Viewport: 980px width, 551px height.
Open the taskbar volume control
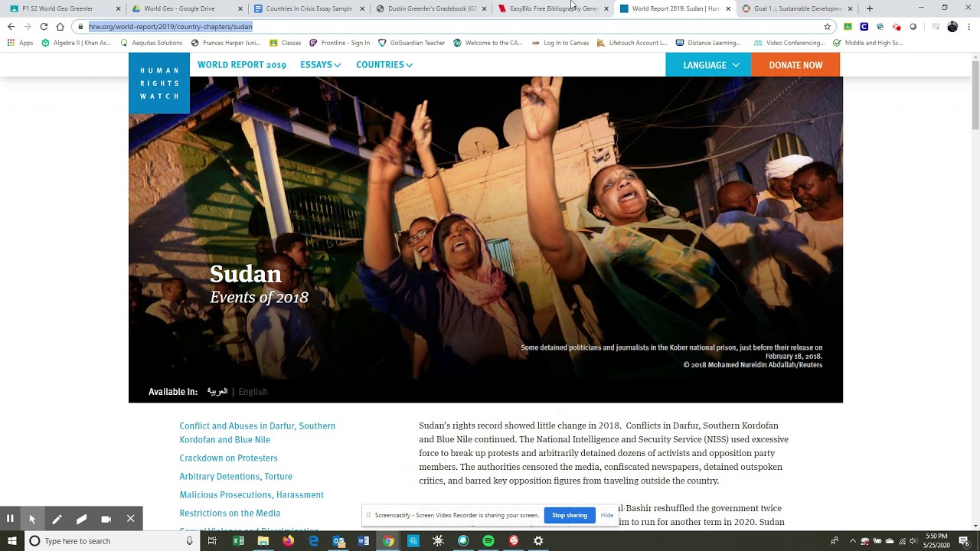[x=913, y=541]
